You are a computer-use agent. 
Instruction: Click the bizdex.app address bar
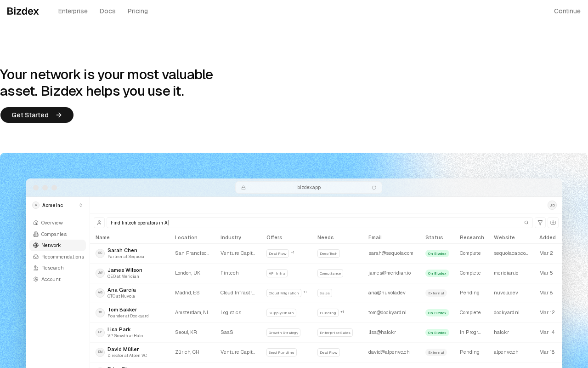tap(309, 188)
